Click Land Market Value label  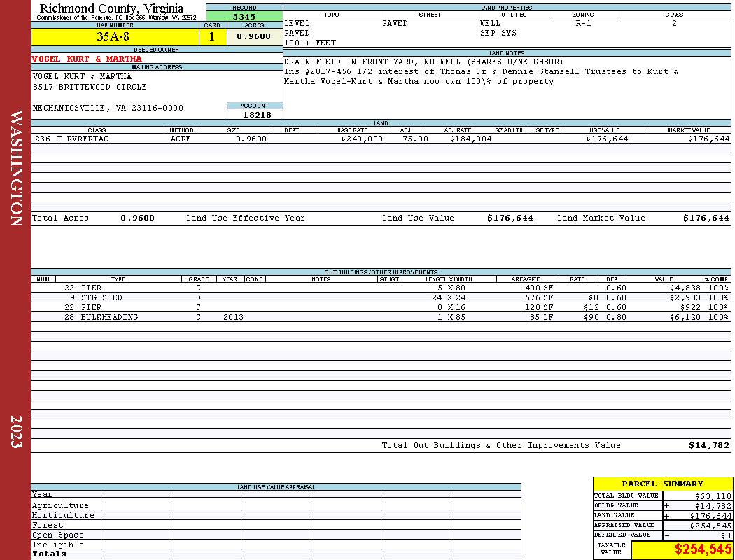point(601,218)
